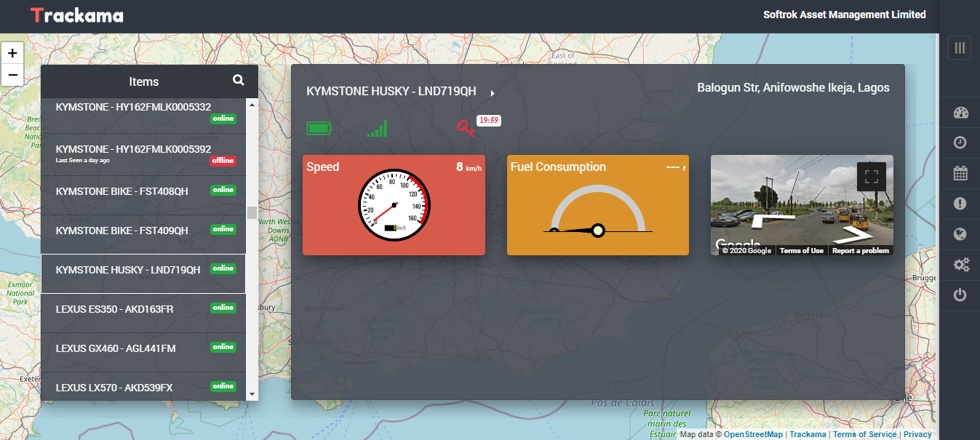Open the dashboard speedometer icon in sidebar
Viewport: 980px width, 440px height.
[x=960, y=113]
